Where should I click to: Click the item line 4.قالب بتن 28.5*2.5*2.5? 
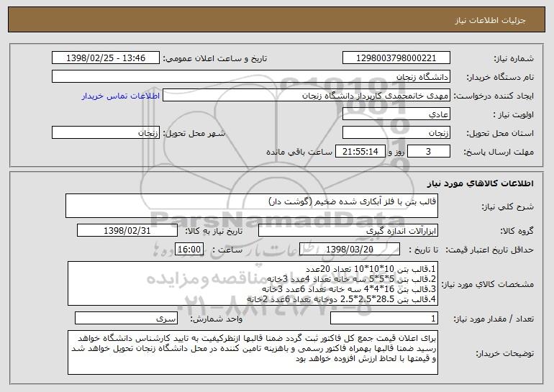pos(341,299)
